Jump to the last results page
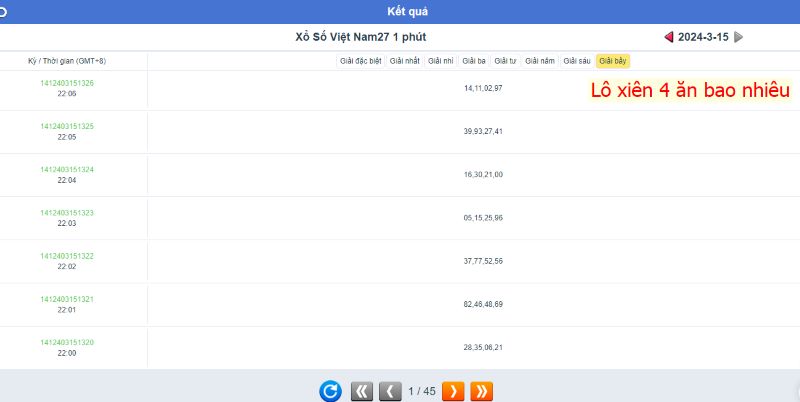Screen dimensions: 800x402 481,391
